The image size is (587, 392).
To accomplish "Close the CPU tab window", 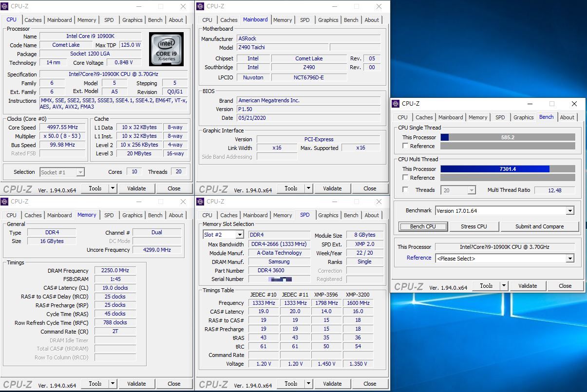I will (x=183, y=6).
